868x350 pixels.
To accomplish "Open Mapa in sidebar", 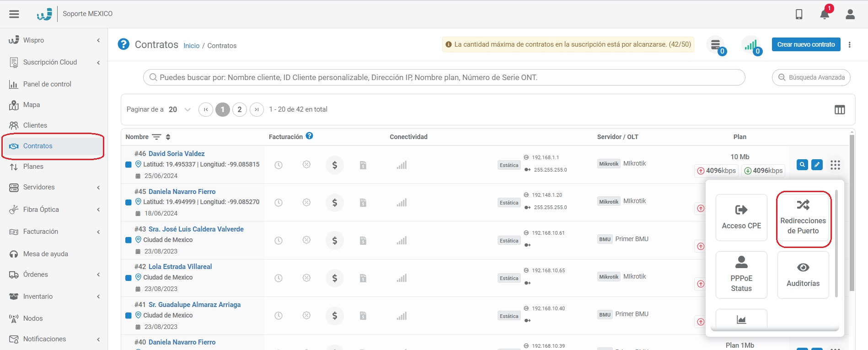I will point(32,105).
